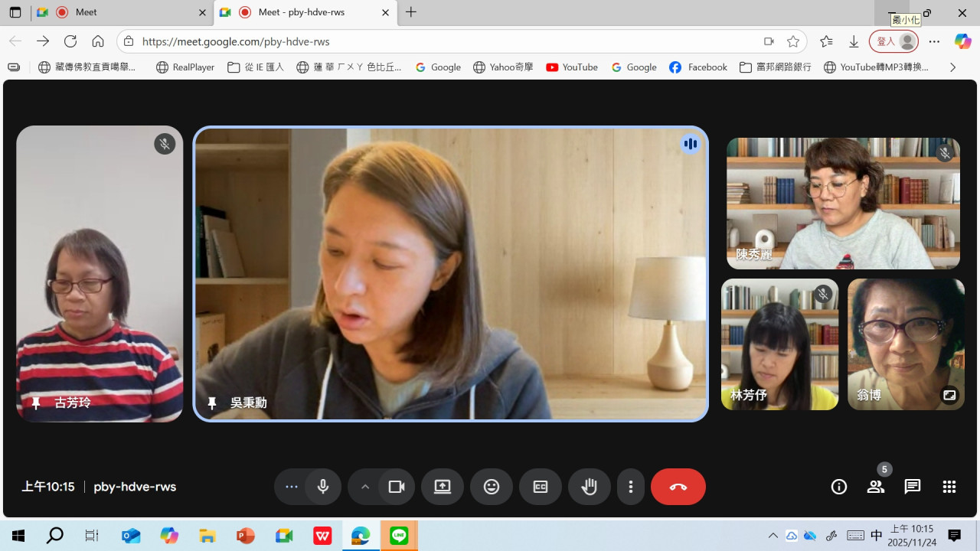Open the in-call chat panel

click(x=913, y=487)
